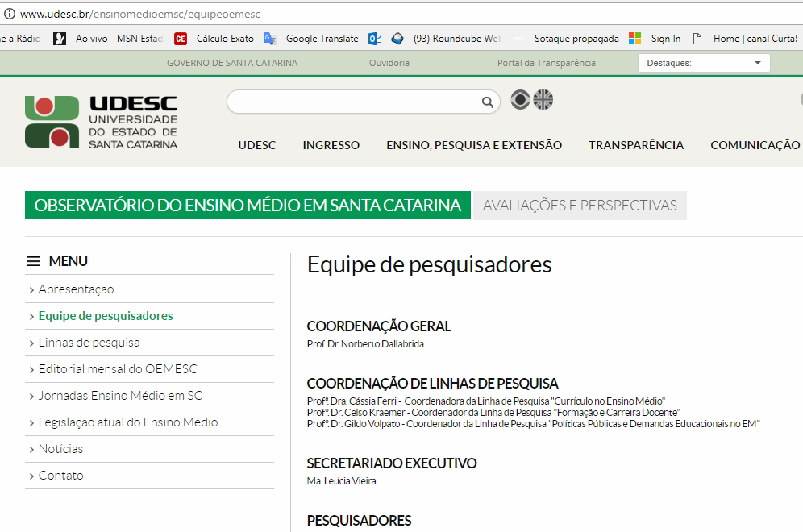This screenshot has height=532, width=803.
Task: Open Legislação atual do Ensino Médio
Action: point(128,422)
